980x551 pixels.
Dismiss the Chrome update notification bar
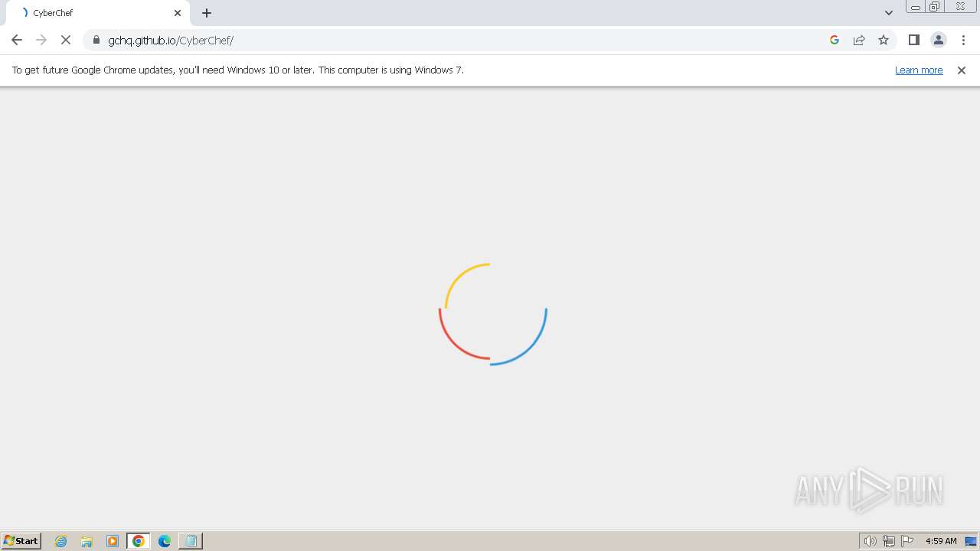962,70
